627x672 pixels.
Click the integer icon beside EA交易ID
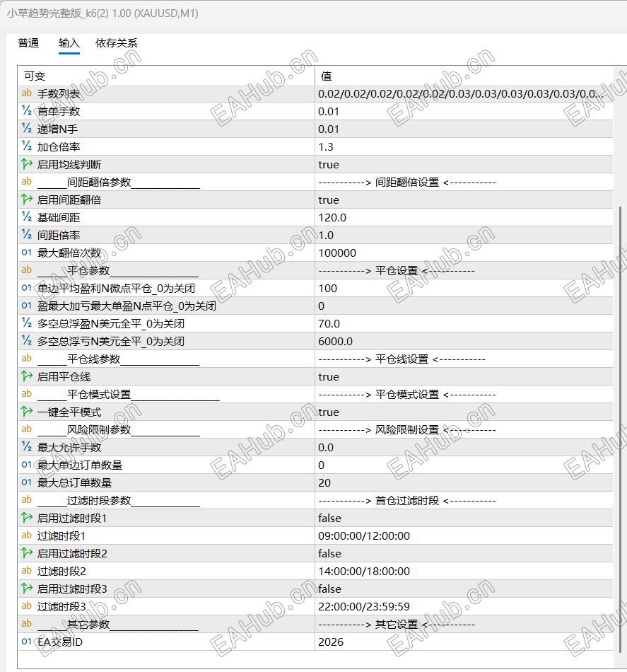(x=27, y=642)
